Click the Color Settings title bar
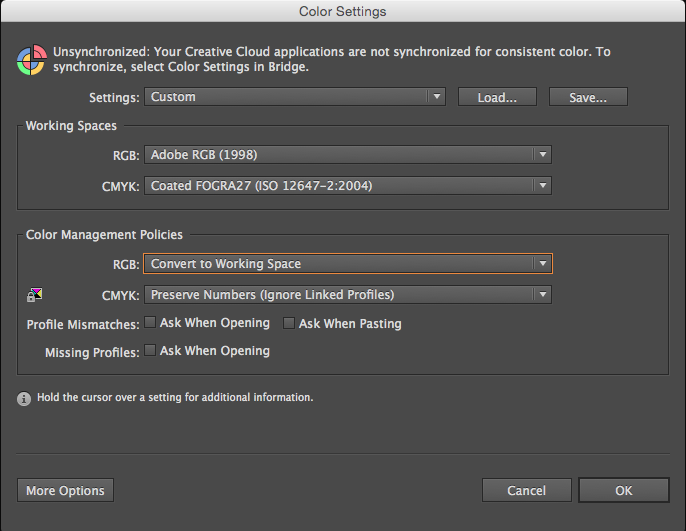This screenshot has width=686, height=531. pyautogui.click(x=342, y=12)
